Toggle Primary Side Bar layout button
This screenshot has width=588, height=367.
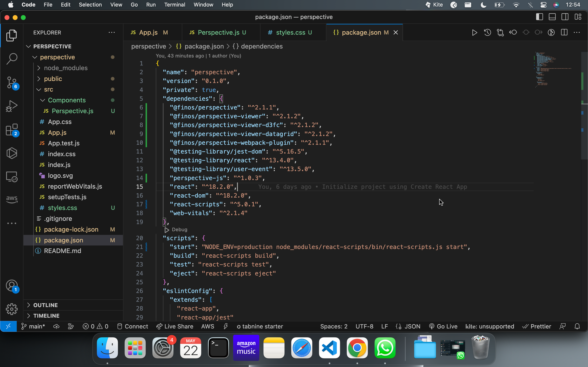click(x=539, y=17)
